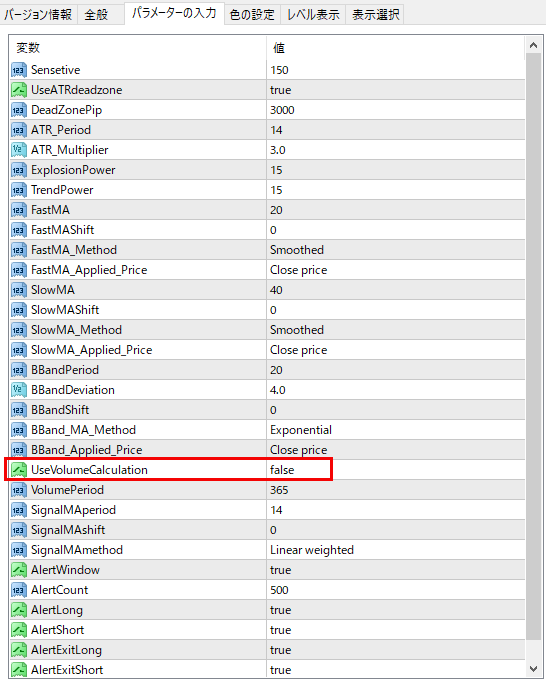The height and width of the screenshot is (685, 546).
Task: Click the 変数 column header
Action: [x=28, y=48]
